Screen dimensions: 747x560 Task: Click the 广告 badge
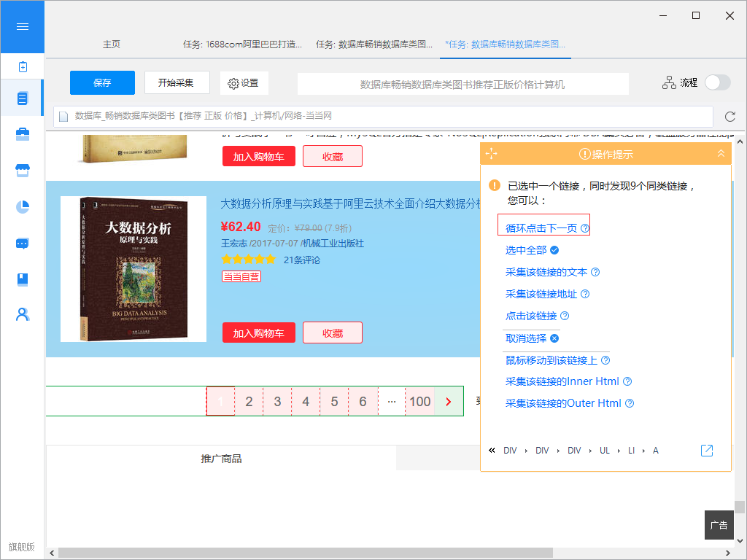tap(719, 525)
